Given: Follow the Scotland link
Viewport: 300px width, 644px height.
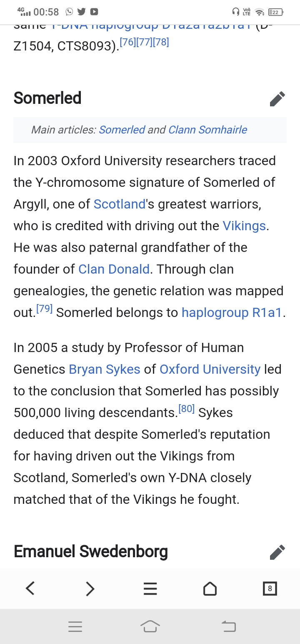Looking at the screenshot, I should pyautogui.click(x=120, y=204).
